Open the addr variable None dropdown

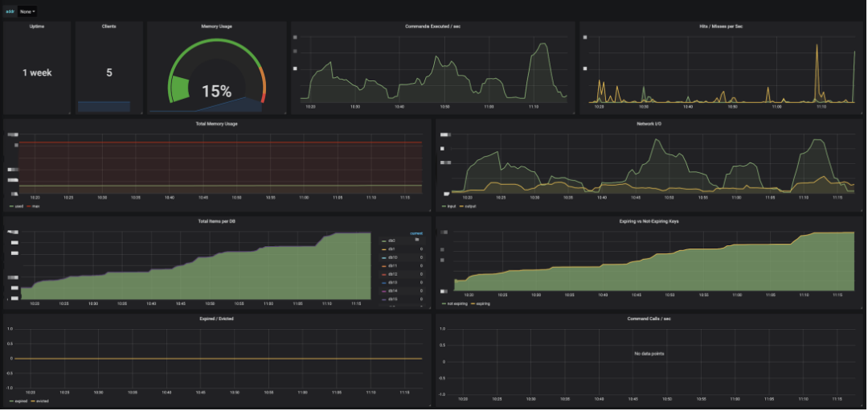click(27, 11)
